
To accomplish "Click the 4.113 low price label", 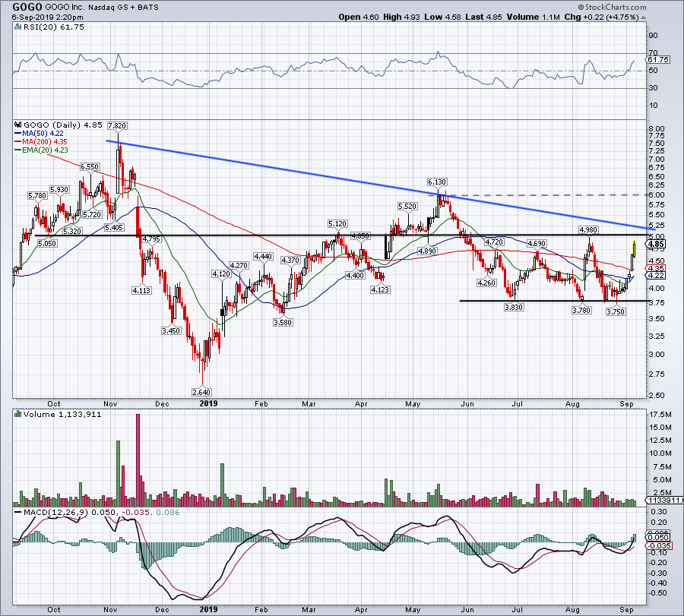I will [x=141, y=290].
